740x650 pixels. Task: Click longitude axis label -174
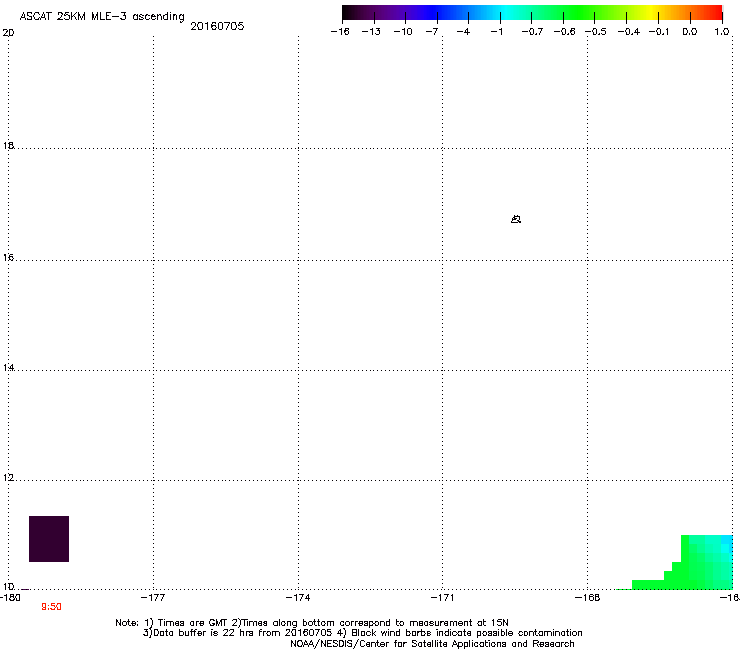298,598
